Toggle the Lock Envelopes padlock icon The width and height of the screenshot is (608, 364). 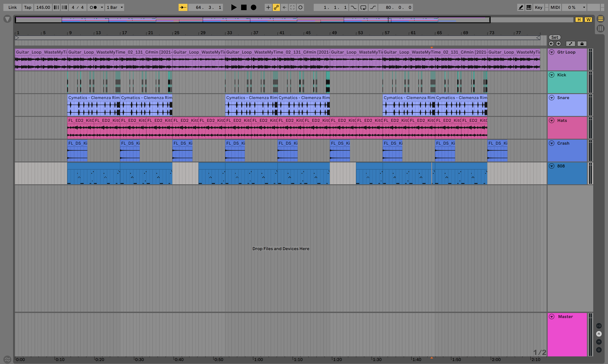tap(582, 44)
